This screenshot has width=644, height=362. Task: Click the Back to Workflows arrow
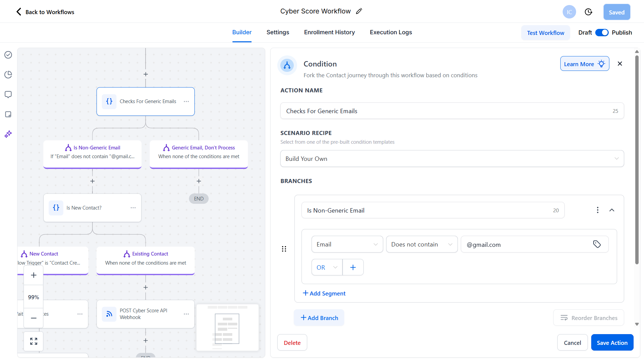tap(19, 12)
